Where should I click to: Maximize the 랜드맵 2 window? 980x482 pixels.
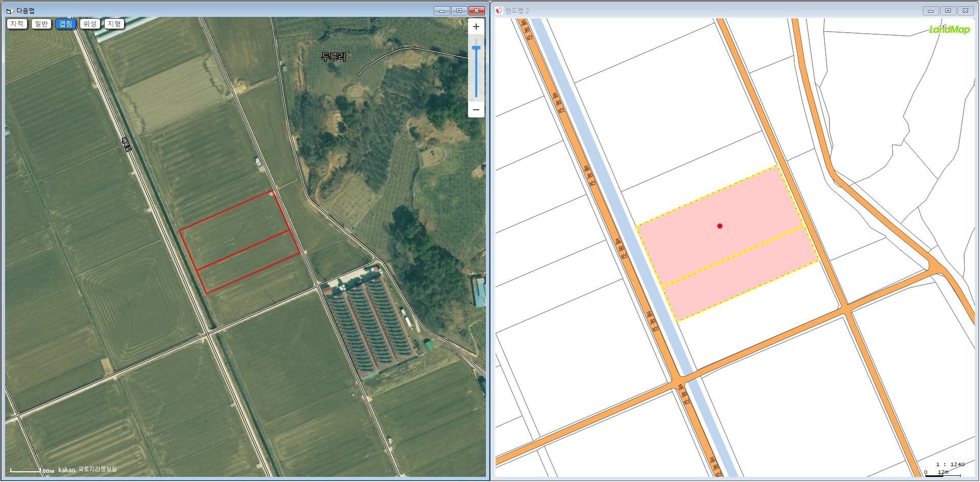click(948, 11)
